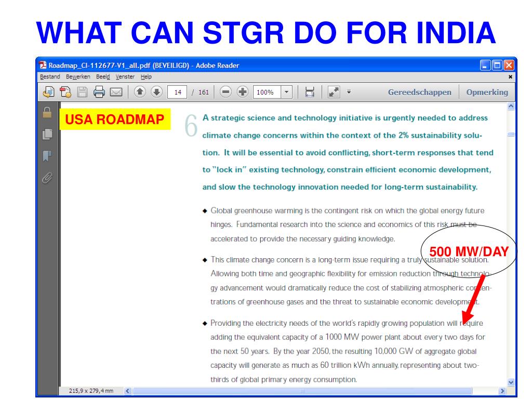The image size is (532, 399).
Task: Maximize the Adobe Reader window
Action: click(x=497, y=65)
